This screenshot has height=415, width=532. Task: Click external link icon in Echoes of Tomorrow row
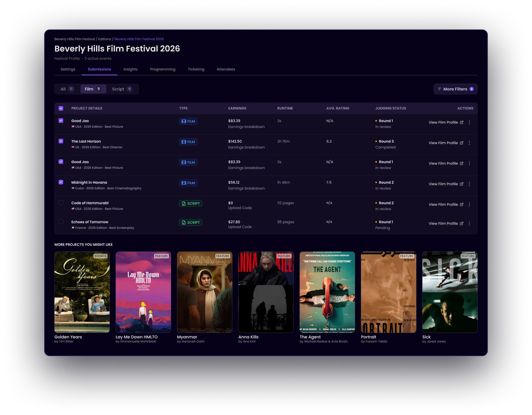click(461, 224)
